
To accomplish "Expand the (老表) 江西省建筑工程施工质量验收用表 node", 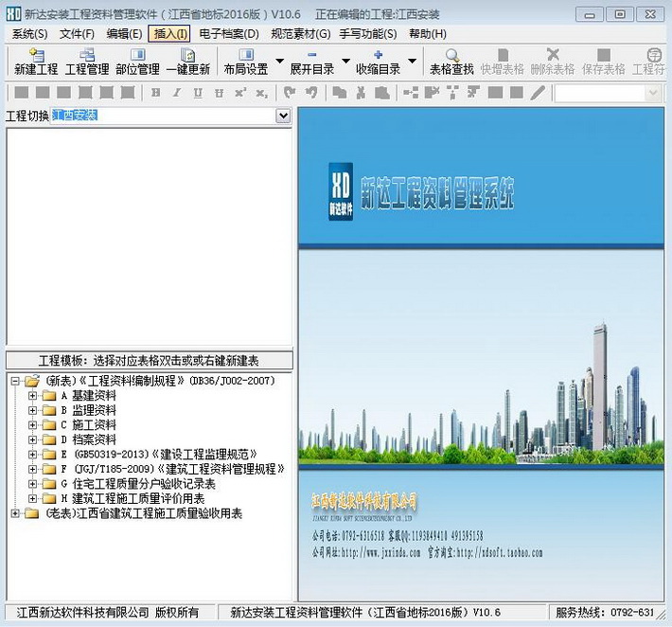I will point(15,513).
